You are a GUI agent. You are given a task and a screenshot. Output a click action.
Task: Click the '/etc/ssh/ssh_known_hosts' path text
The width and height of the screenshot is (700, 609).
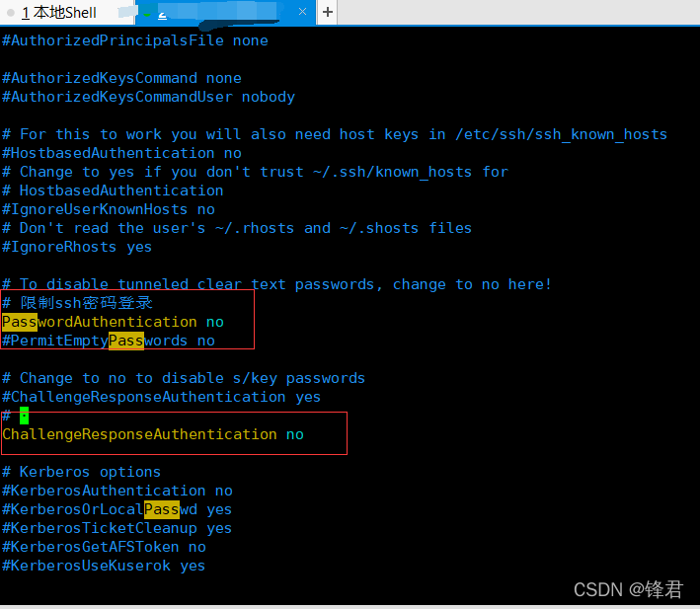tap(561, 134)
